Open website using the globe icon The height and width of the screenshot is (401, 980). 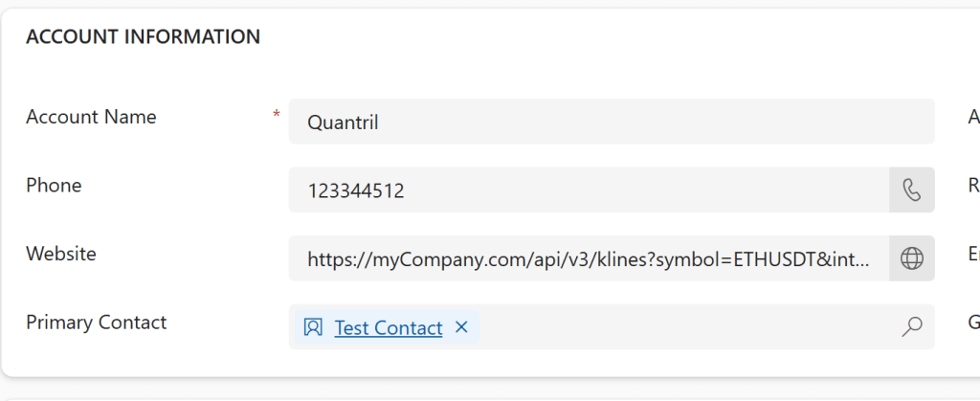(x=912, y=258)
